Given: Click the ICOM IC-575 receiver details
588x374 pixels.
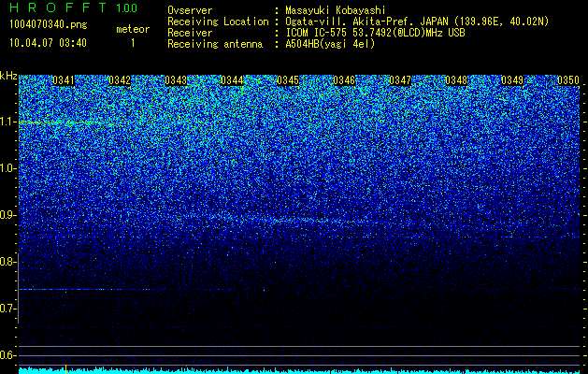Looking at the screenshot, I should [x=375, y=33].
